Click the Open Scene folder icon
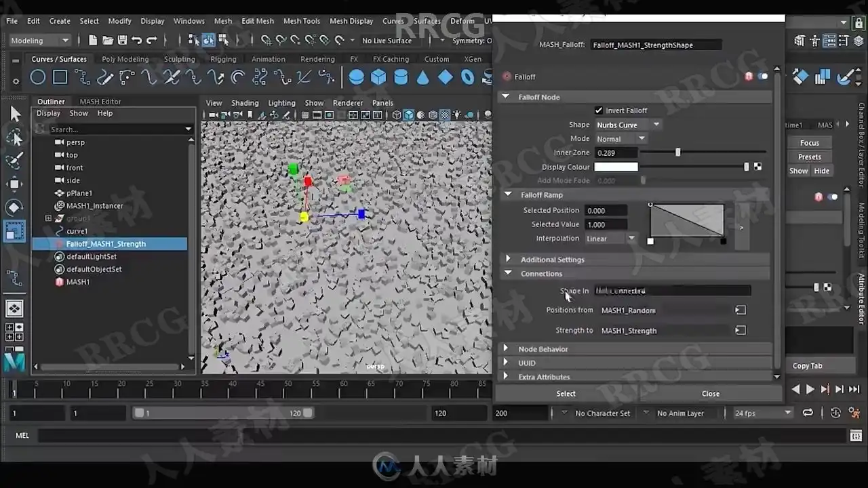The height and width of the screenshot is (488, 868). pyautogui.click(x=108, y=40)
